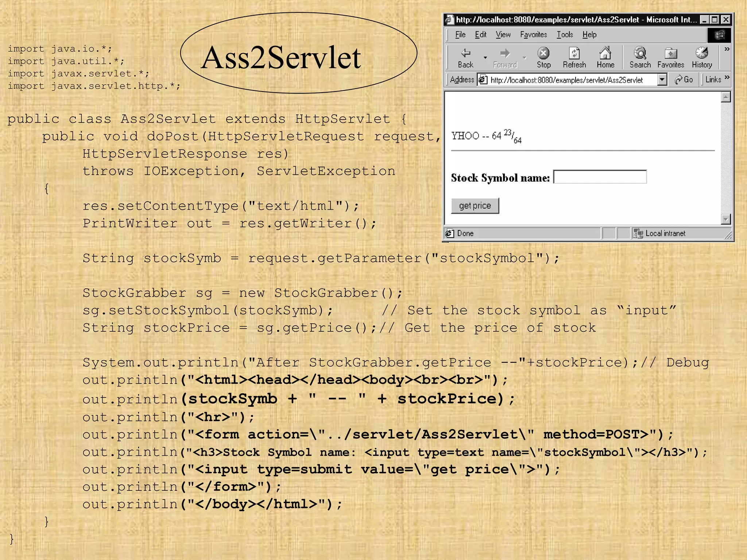
Task: Open the Back button history dropdown arrow
Action: (x=485, y=58)
